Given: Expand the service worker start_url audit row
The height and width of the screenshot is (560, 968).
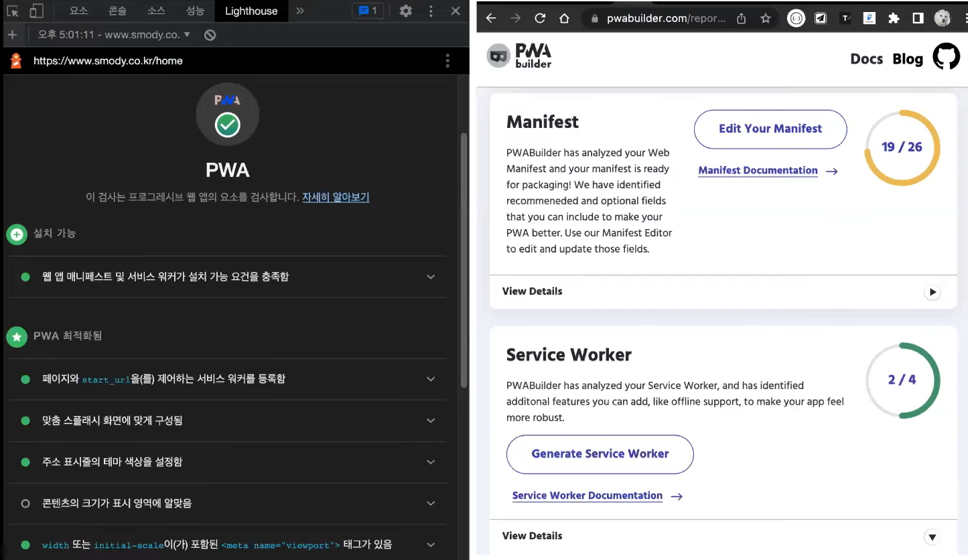Looking at the screenshot, I should pos(228,379).
